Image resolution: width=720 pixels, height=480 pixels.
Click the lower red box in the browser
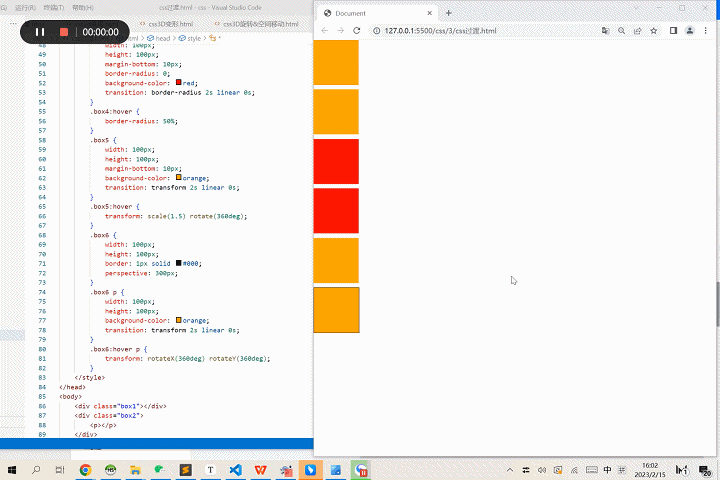[336, 211]
